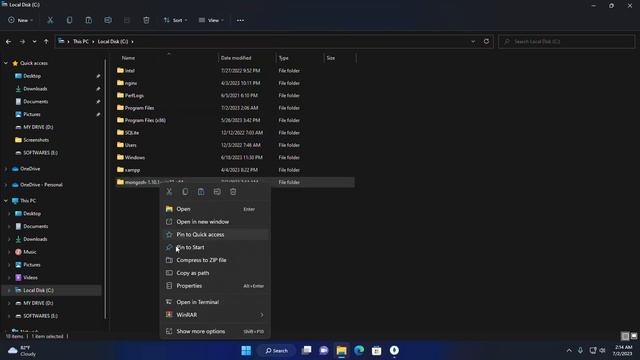Image resolution: width=640 pixels, height=360 pixels.
Task: Click the navigation pane vertical scrollbar
Action: tap(106, 188)
